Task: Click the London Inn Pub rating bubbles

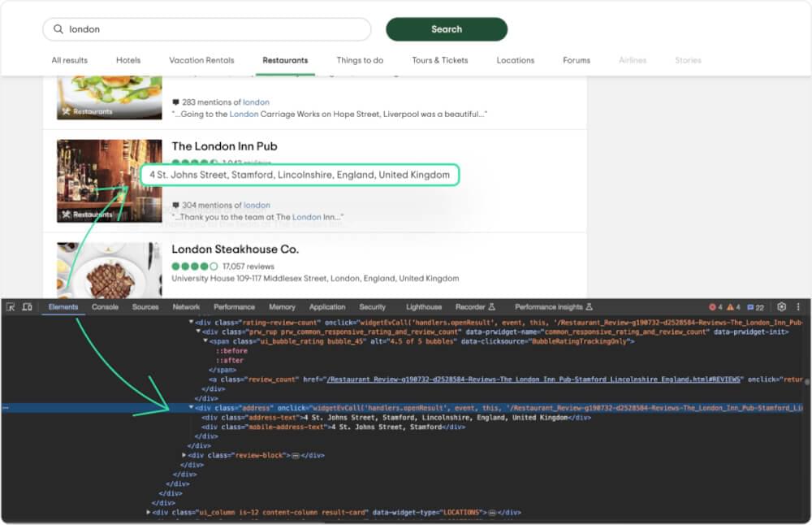Action: 194,163
